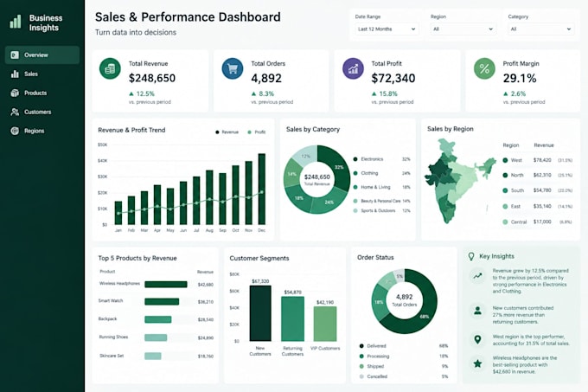Click the Sales bar chart sidebar icon
Viewport: 588px width, 392px height.
pyautogui.click(x=15, y=74)
